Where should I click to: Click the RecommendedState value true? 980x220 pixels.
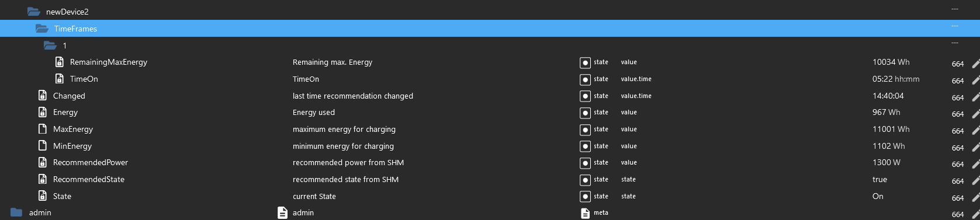tap(879, 179)
